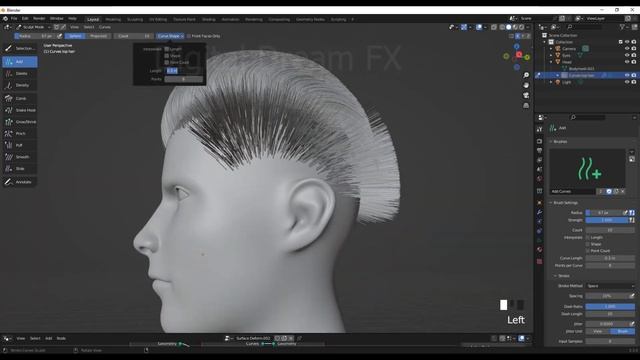The width and height of the screenshot is (640, 360).
Task: Enable Front Faces Only checkbox
Action: click(189, 36)
